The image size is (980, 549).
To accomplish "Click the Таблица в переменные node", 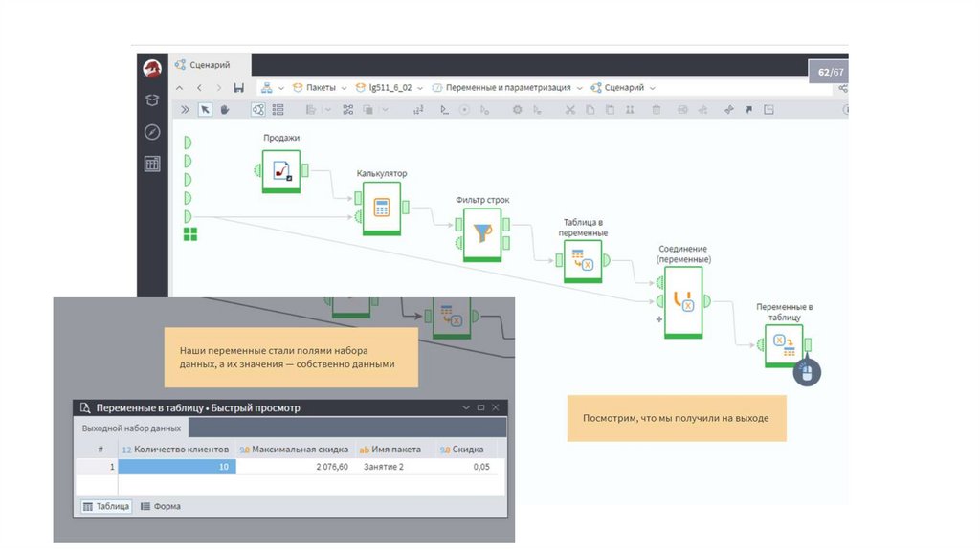I will [x=582, y=260].
